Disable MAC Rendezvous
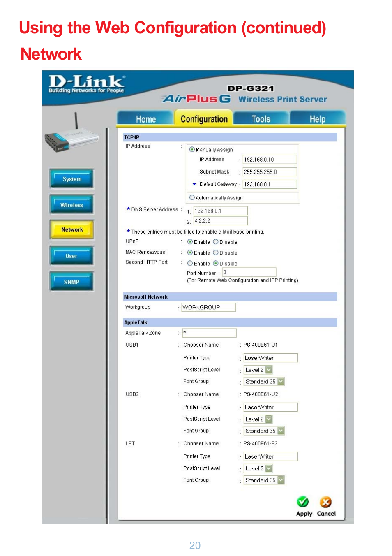392x556 pixels. coord(215,253)
